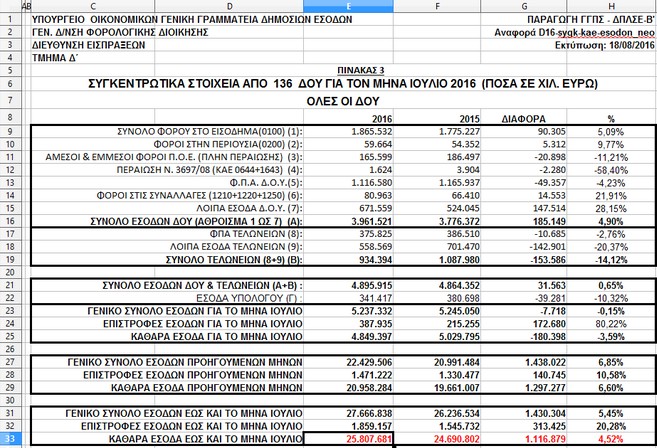Click total 4.895.915
Image resolution: width=657 pixels, height=448 pixels.
tap(348, 285)
